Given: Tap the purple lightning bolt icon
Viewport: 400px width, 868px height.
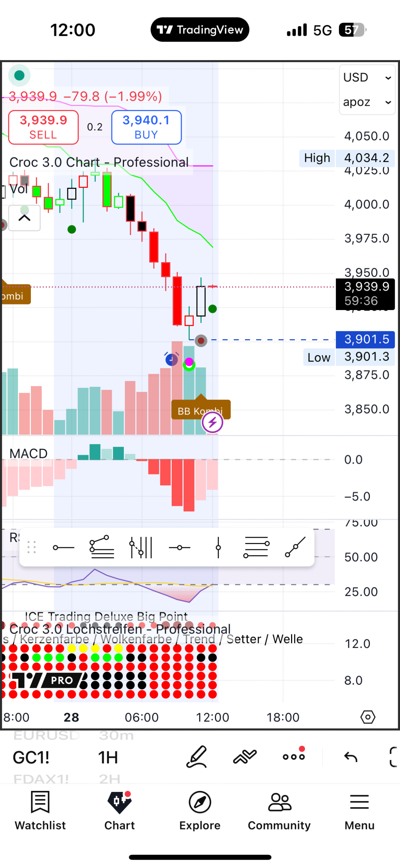Looking at the screenshot, I should coord(212,423).
